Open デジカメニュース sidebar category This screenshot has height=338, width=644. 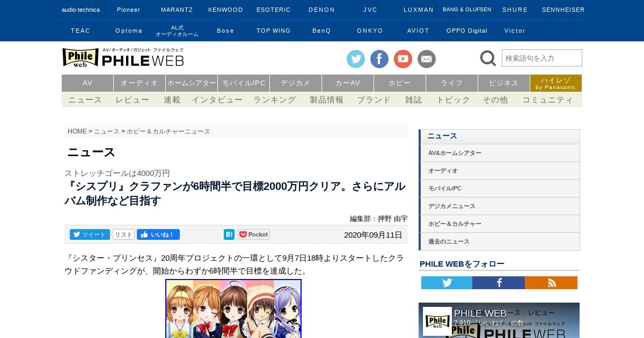500,206
